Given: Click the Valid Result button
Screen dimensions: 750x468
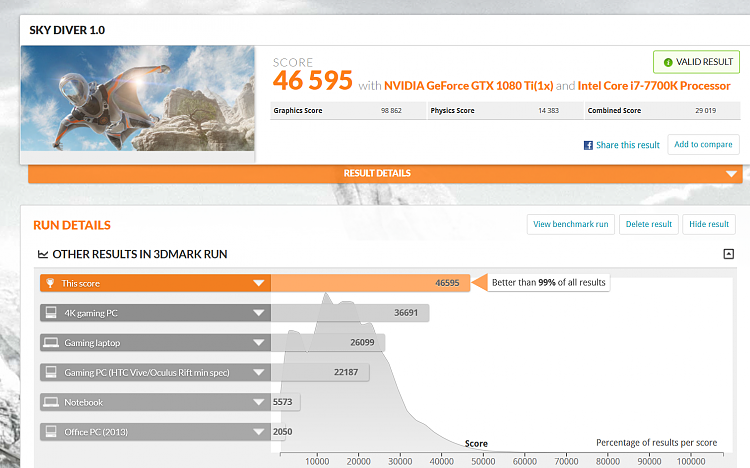Looking at the screenshot, I should (696, 62).
